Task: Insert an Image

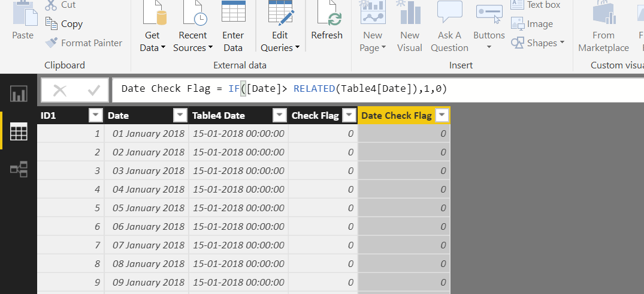Action: coord(532,23)
